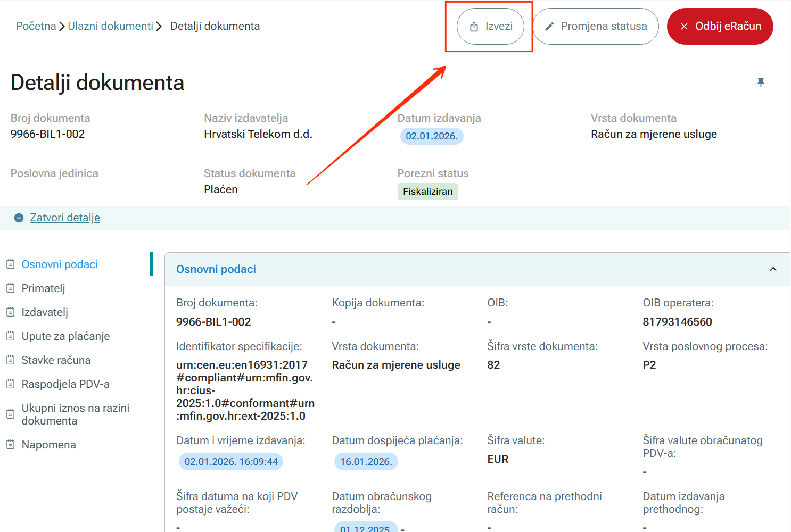The width and height of the screenshot is (791, 532).
Task: Navigate to Ulazni dokumenti breadcrumb
Action: [110, 26]
